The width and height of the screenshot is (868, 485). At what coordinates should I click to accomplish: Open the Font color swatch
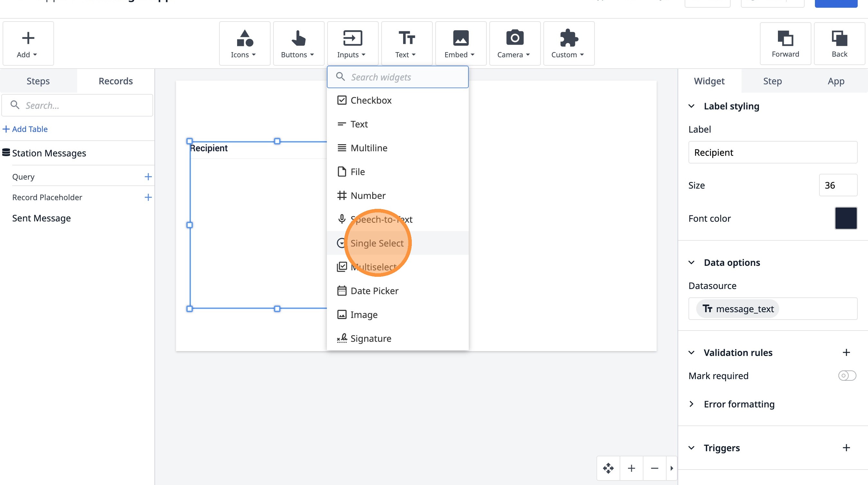846,218
